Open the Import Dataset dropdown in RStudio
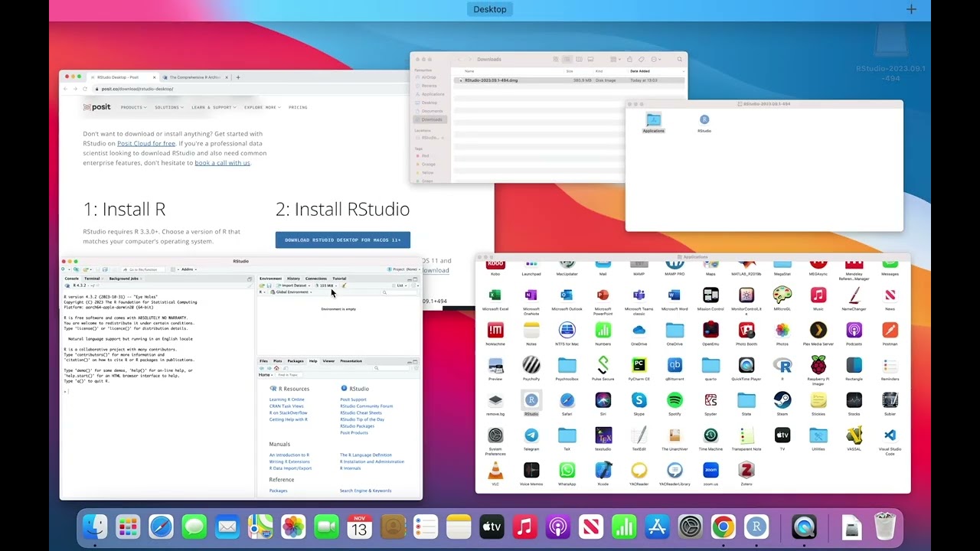 coord(295,285)
